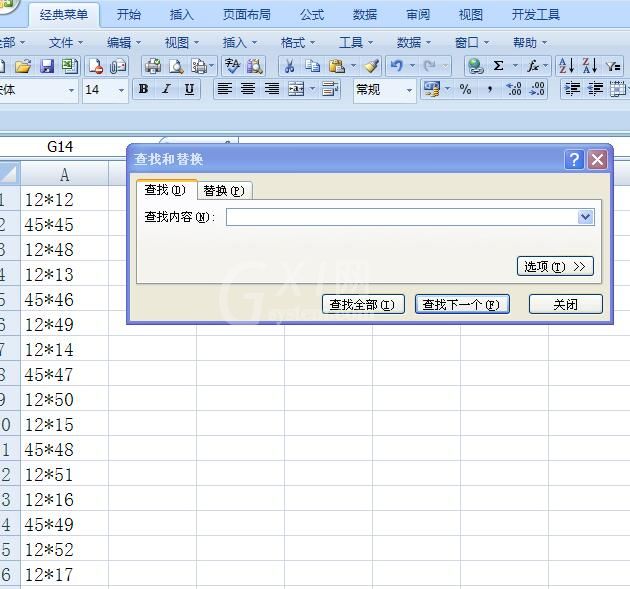This screenshot has width=630, height=589.
Task: Switch to the 开始 ribbon tab
Action: point(129,15)
